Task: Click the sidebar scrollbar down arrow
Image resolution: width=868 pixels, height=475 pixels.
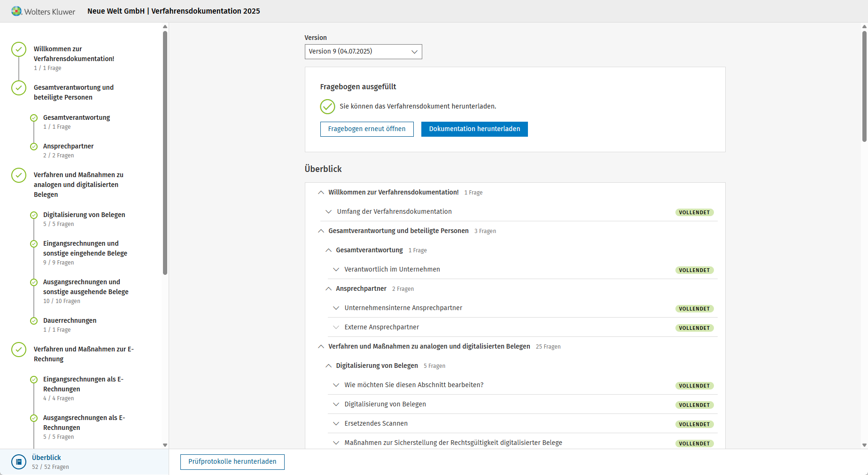Action: coord(165,445)
